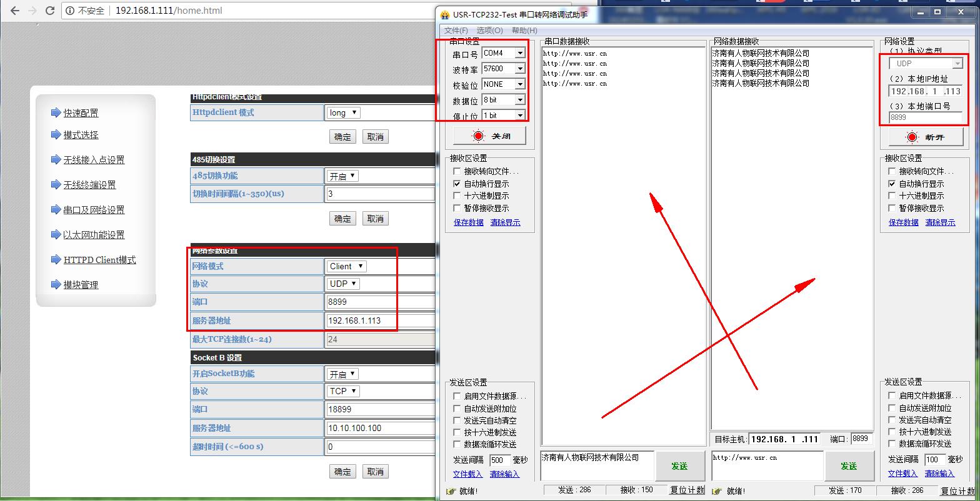980x501 pixels.
Task: Click the red indicator on serial 关闭 button
Action: (479, 136)
